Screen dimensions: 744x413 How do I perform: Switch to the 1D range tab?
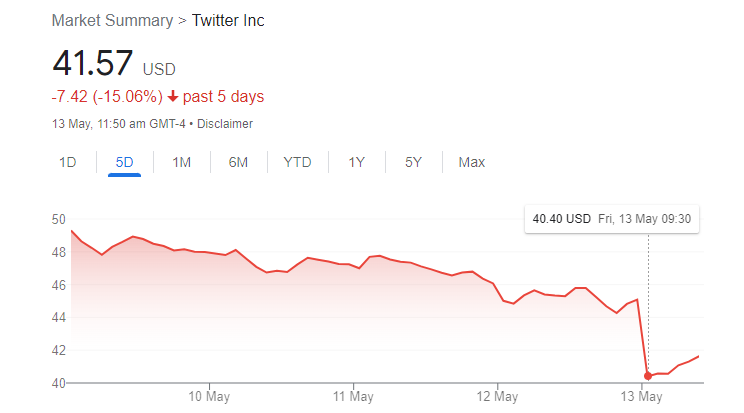68,162
